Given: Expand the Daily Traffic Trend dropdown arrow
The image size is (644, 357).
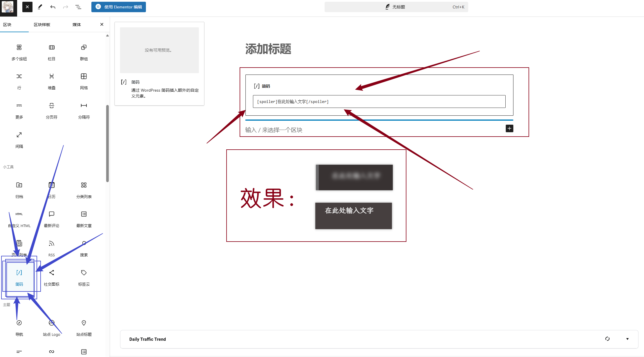Looking at the screenshot, I should tap(627, 339).
